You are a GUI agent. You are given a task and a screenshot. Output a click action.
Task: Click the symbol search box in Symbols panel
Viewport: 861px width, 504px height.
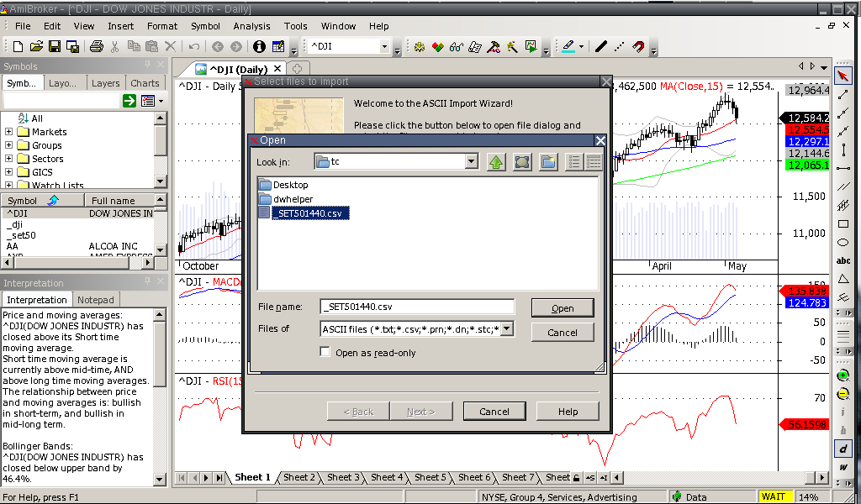pyautogui.click(x=61, y=101)
